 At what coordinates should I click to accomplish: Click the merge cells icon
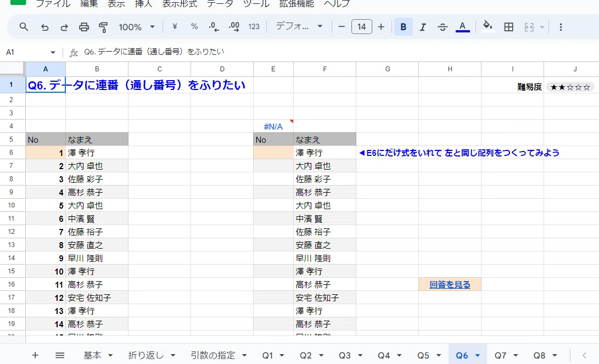click(x=529, y=27)
